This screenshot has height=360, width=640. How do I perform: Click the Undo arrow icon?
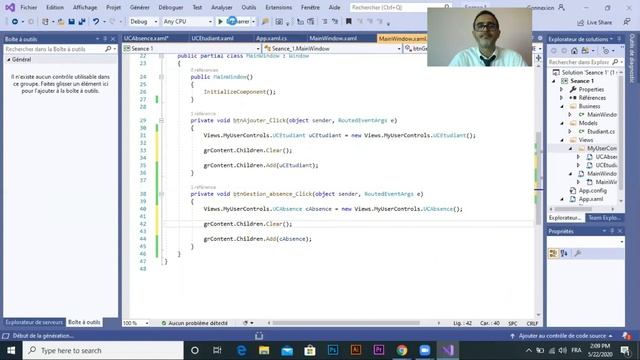[x=96, y=22]
